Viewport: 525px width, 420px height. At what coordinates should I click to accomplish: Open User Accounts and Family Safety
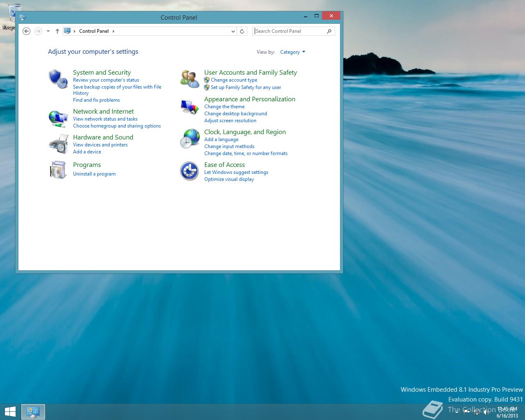click(251, 73)
